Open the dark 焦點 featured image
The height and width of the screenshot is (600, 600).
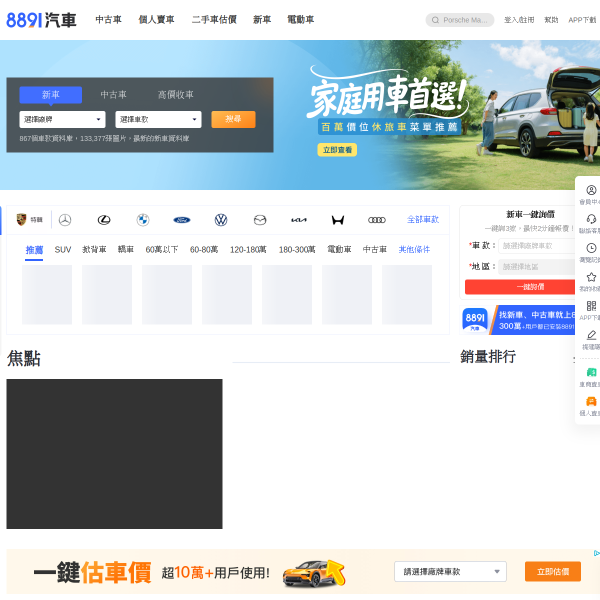click(114, 454)
